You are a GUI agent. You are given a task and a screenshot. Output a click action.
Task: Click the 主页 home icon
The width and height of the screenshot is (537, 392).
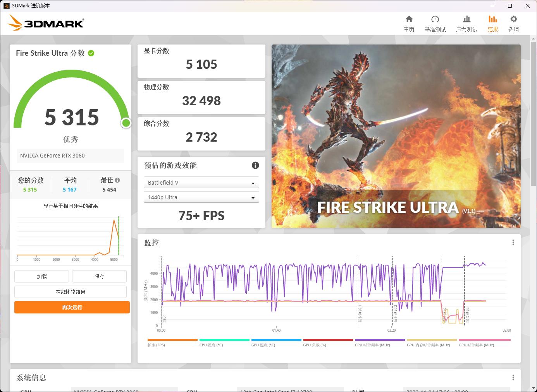tap(409, 19)
